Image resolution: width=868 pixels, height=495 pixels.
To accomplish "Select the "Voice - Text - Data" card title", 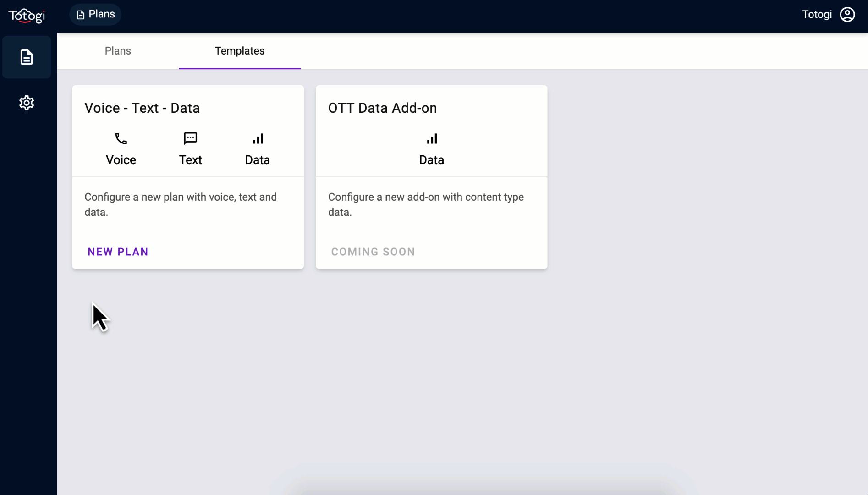I will 142,108.
